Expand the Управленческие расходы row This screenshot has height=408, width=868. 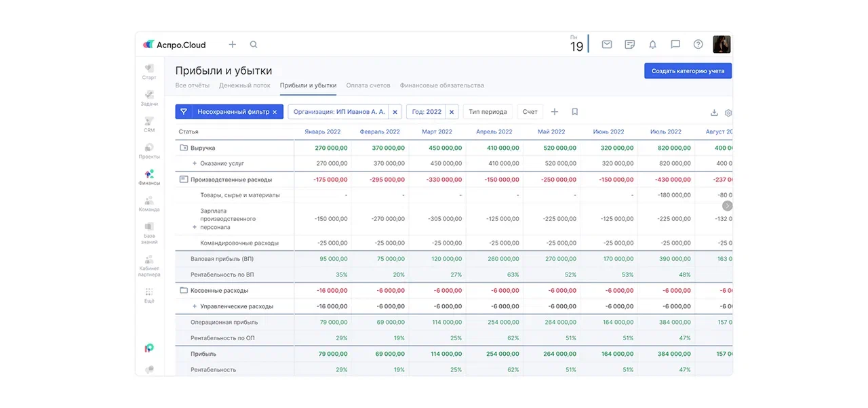click(x=195, y=306)
